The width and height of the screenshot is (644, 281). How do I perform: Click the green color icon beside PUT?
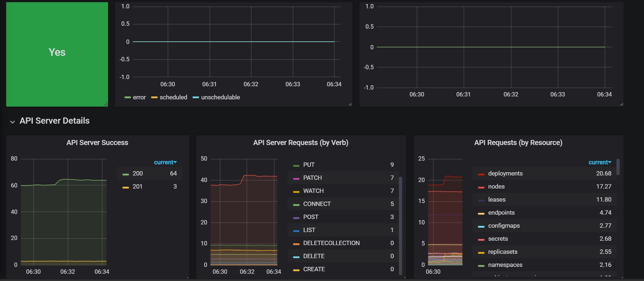click(x=296, y=165)
